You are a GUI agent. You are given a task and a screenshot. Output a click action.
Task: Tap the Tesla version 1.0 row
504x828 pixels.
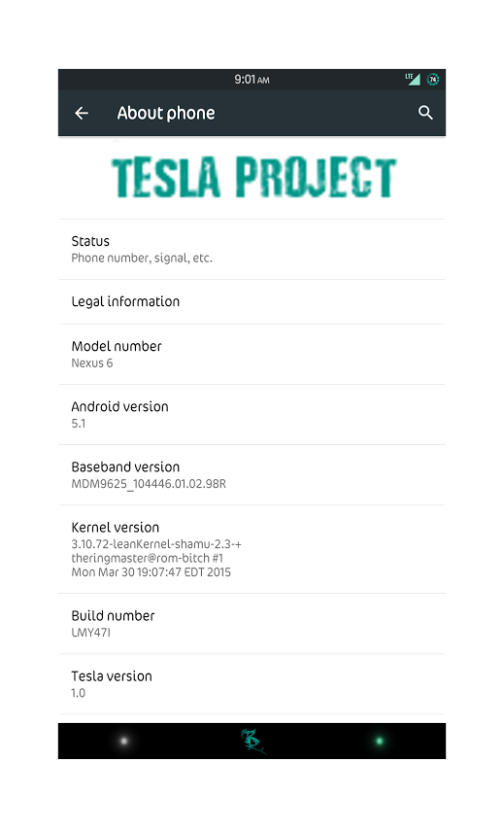coord(252,684)
